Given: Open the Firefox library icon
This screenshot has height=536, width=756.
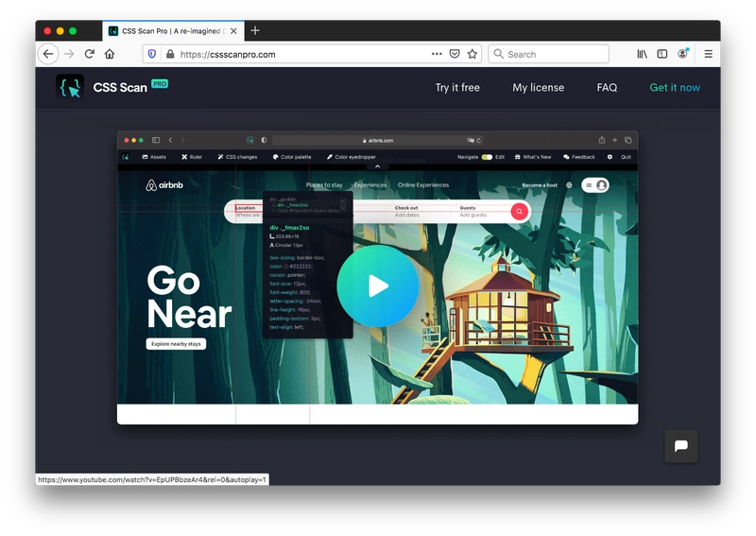Looking at the screenshot, I should tap(643, 54).
